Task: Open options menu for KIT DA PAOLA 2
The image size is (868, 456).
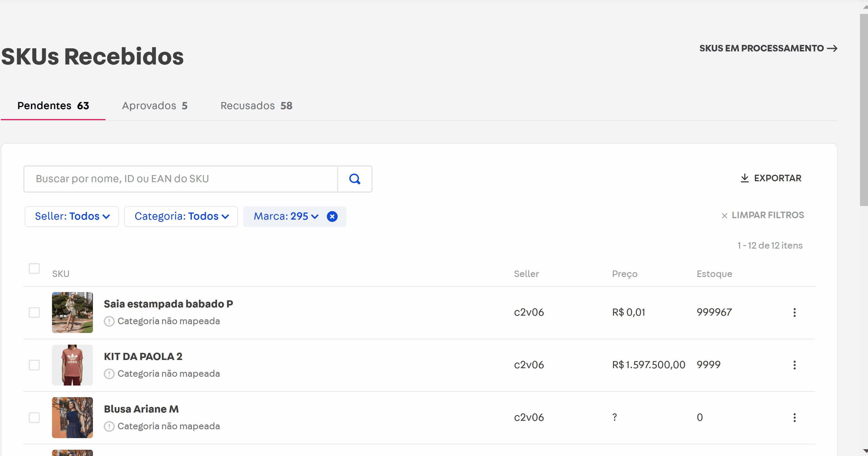Action: click(794, 365)
